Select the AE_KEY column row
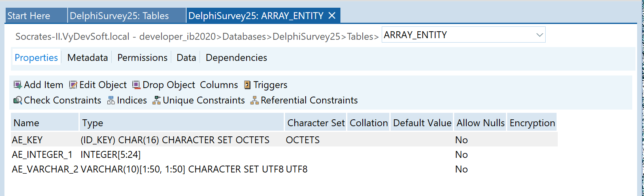The image size is (644, 196). coord(28,140)
